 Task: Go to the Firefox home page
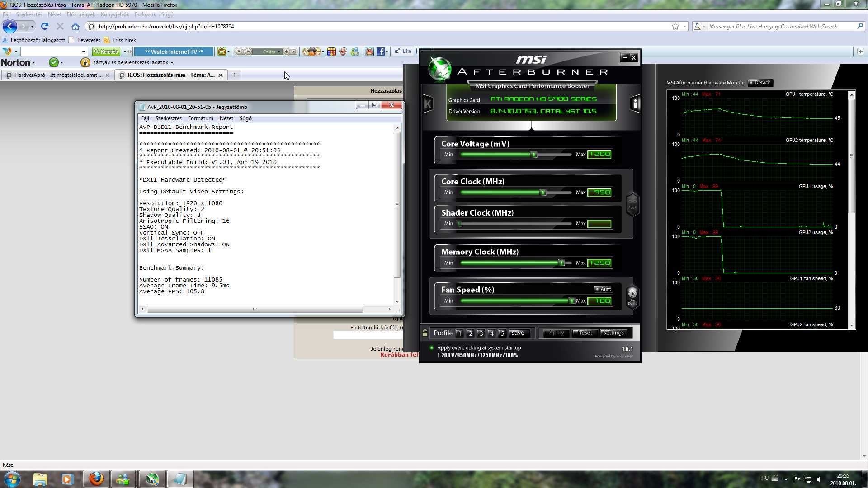coord(75,26)
